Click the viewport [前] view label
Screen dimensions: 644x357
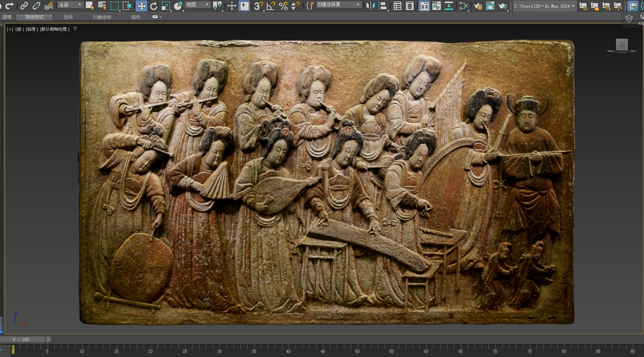(19, 29)
